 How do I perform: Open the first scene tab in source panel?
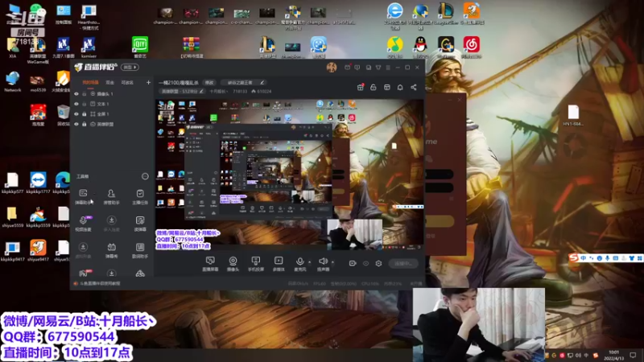click(90, 83)
